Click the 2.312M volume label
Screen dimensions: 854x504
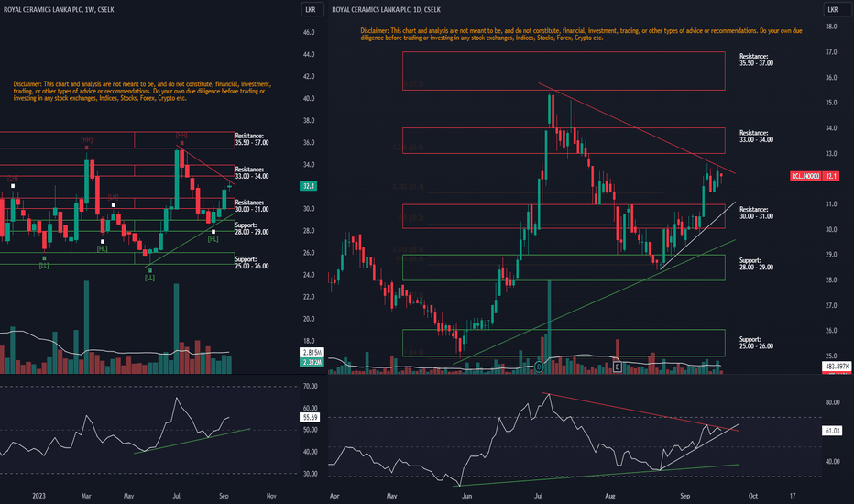click(312, 362)
